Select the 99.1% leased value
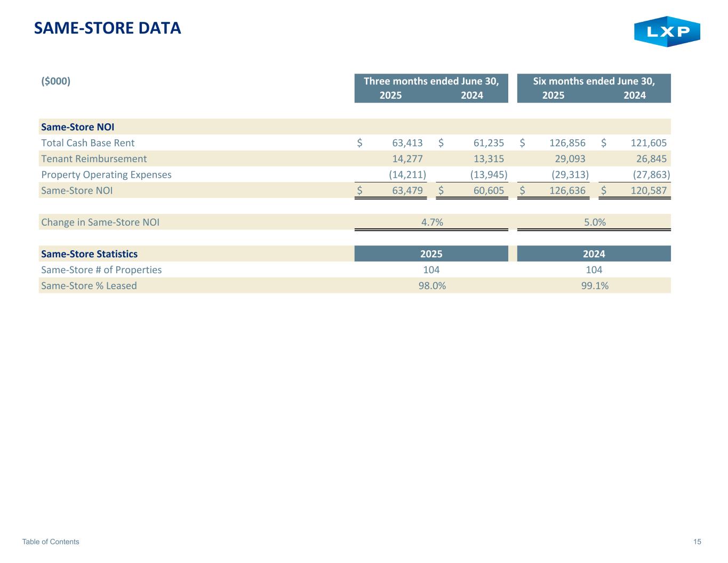The width and height of the screenshot is (728, 563). point(595,286)
